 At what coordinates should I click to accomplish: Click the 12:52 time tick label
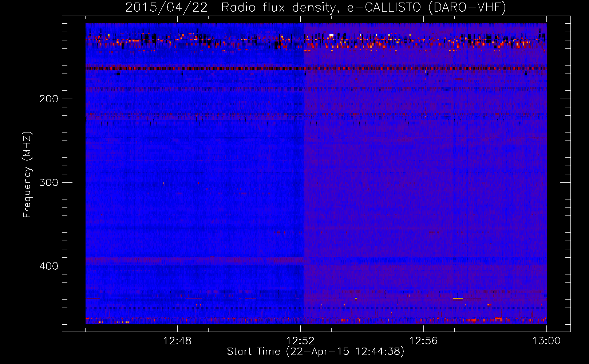tap(300, 341)
